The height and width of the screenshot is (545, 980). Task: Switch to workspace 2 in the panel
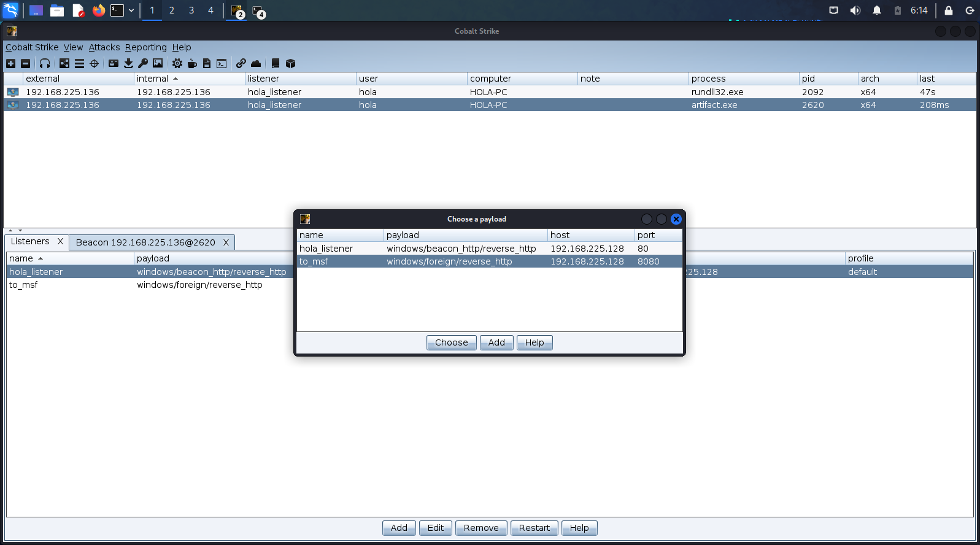click(172, 10)
